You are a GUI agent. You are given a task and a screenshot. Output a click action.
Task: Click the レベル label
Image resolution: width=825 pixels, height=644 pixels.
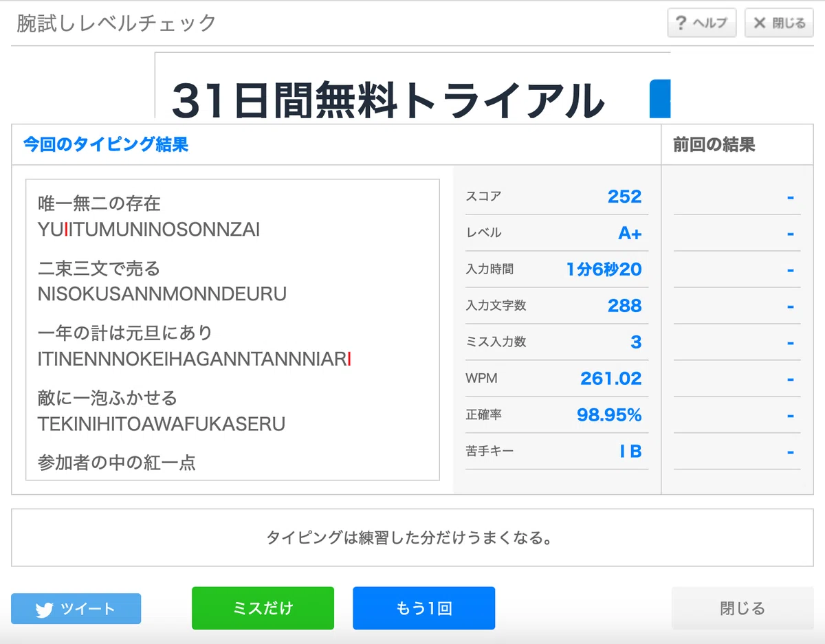pyautogui.click(x=483, y=233)
